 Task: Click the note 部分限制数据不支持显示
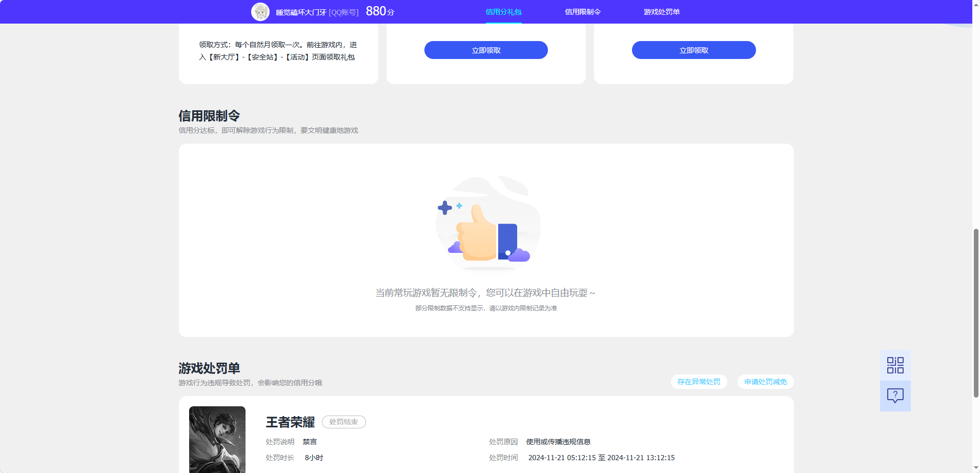486,308
